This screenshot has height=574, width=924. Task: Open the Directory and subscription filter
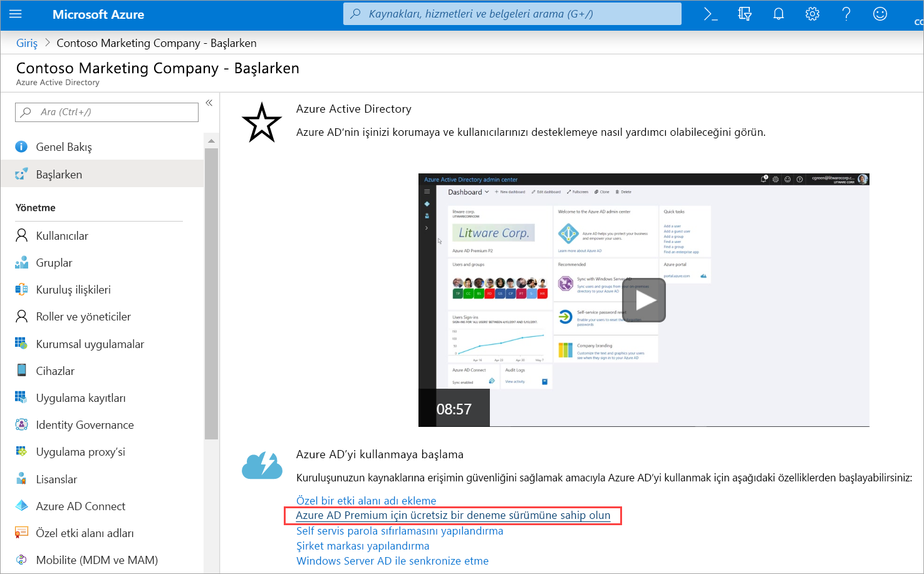744,14
